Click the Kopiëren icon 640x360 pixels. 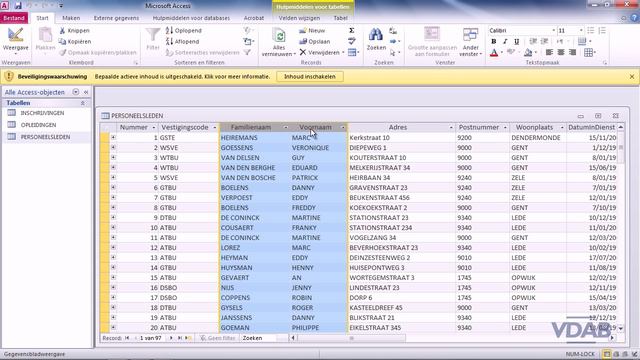point(62,42)
